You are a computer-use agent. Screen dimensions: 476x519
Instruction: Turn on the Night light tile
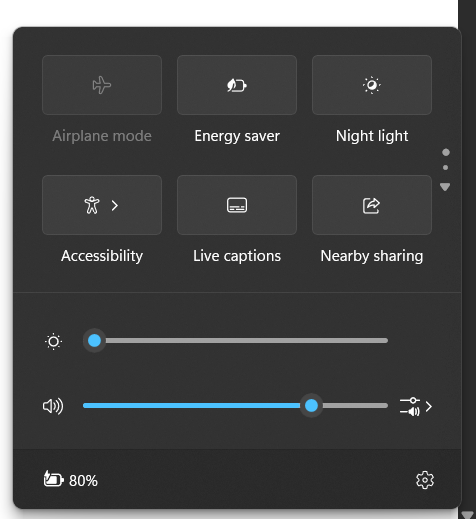(372, 85)
